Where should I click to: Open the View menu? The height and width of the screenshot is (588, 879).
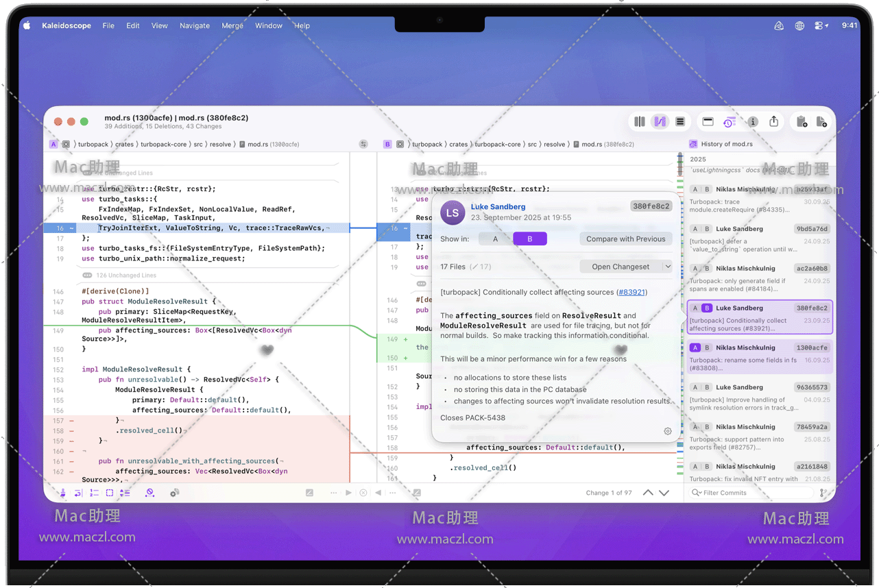[x=160, y=25]
